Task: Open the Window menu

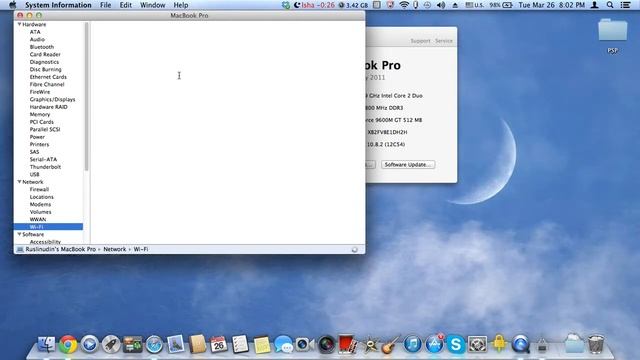Action: 153,5
